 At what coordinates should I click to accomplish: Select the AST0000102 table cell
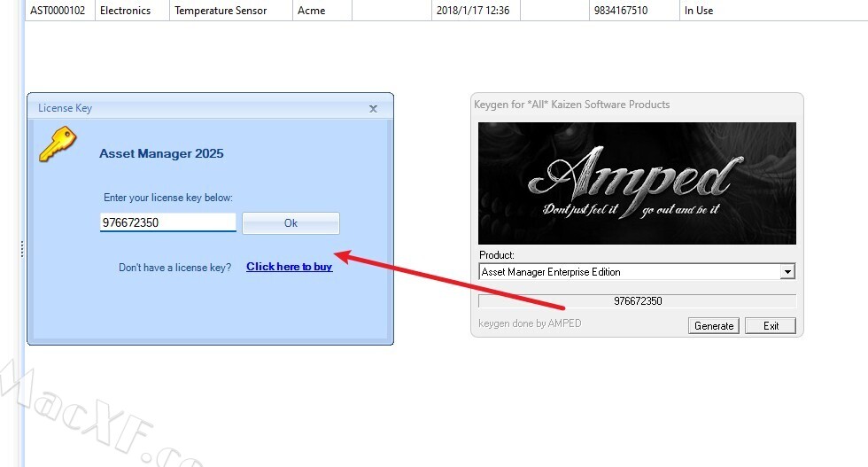pos(60,11)
